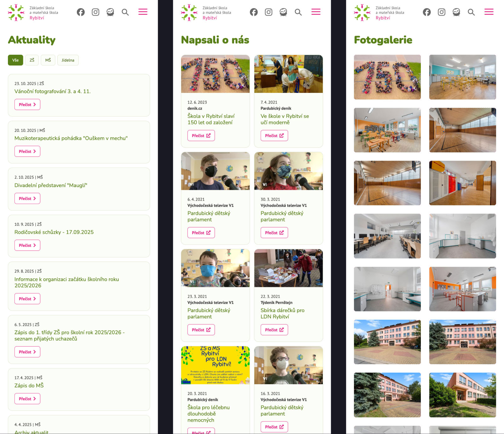Open search magnifier on the Aktuality page
This screenshot has height=434, width=504.
coord(125,12)
